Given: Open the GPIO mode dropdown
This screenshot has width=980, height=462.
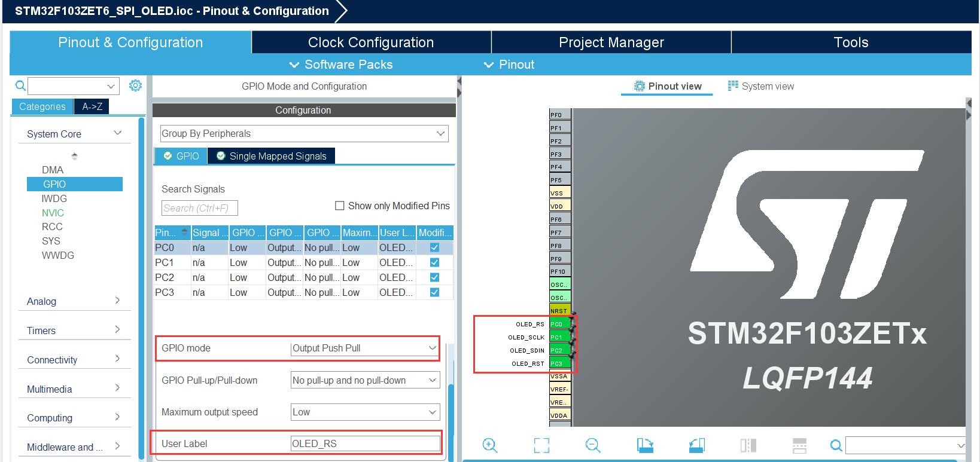Looking at the screenshot, I should point(365,348).
